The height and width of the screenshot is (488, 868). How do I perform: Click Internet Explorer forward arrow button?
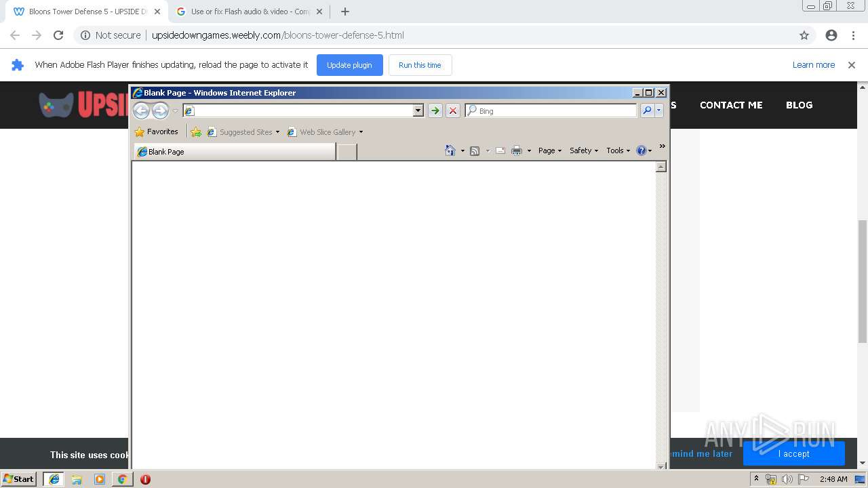[x=160, y=110]
